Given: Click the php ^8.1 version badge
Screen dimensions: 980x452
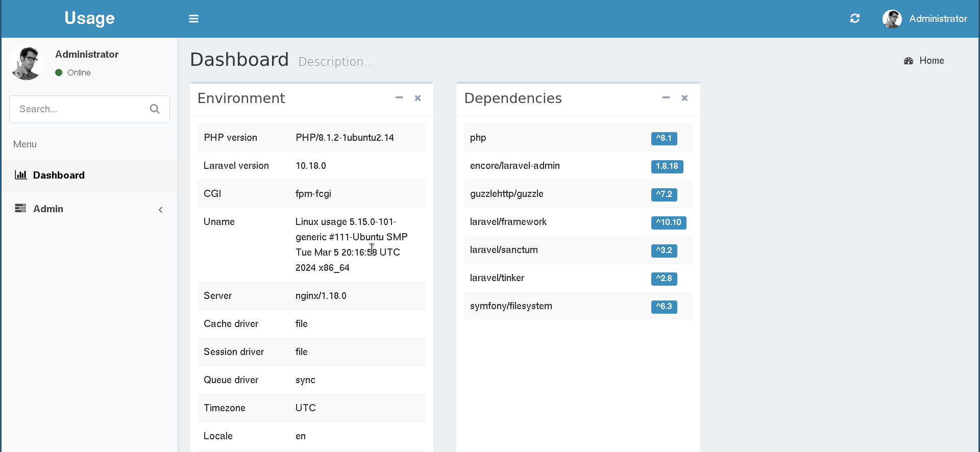Looking at the screenshot, I should point(664,138).
